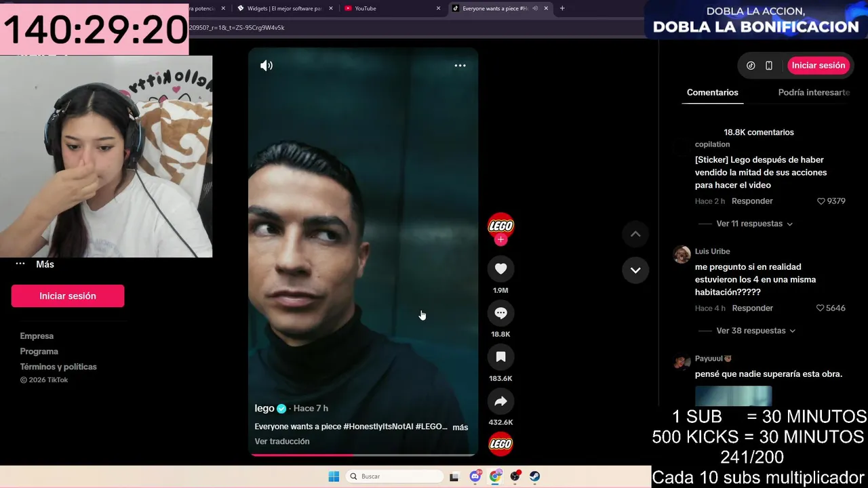Mute the tab via speaker icon
This screenshot has height=488, width=868.
535,8
